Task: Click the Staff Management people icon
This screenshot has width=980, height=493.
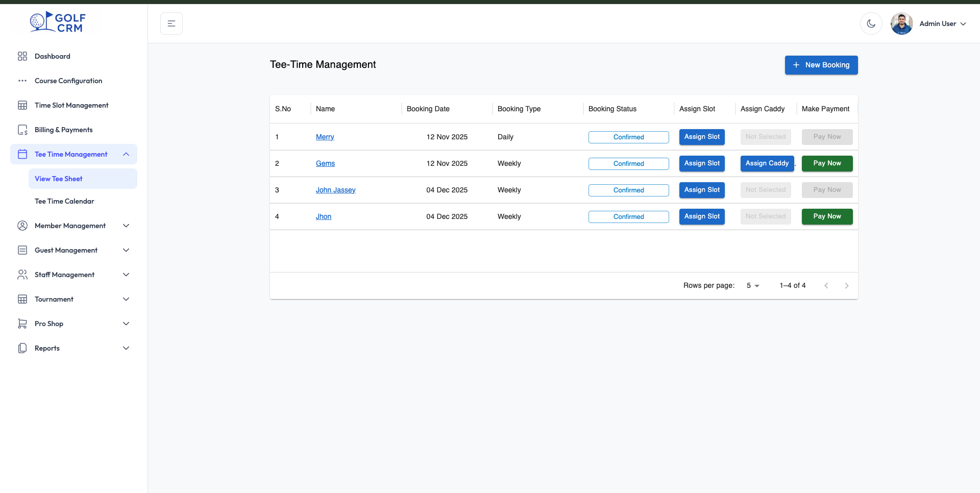Action: (22, 275)
